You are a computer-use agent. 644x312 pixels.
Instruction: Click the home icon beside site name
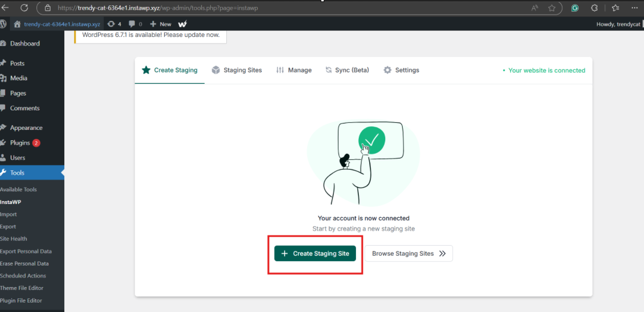17,24
